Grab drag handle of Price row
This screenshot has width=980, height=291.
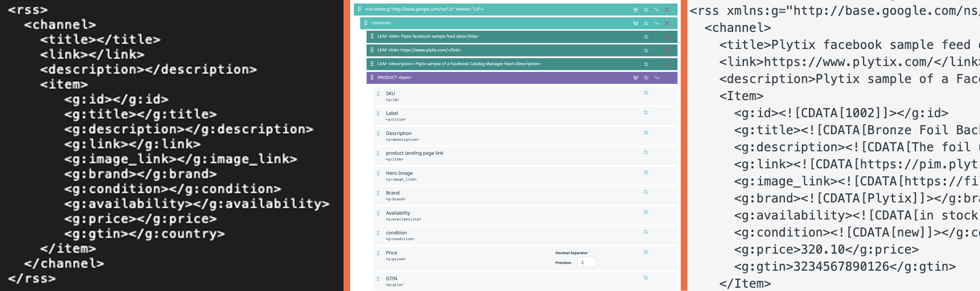[378, 253]
